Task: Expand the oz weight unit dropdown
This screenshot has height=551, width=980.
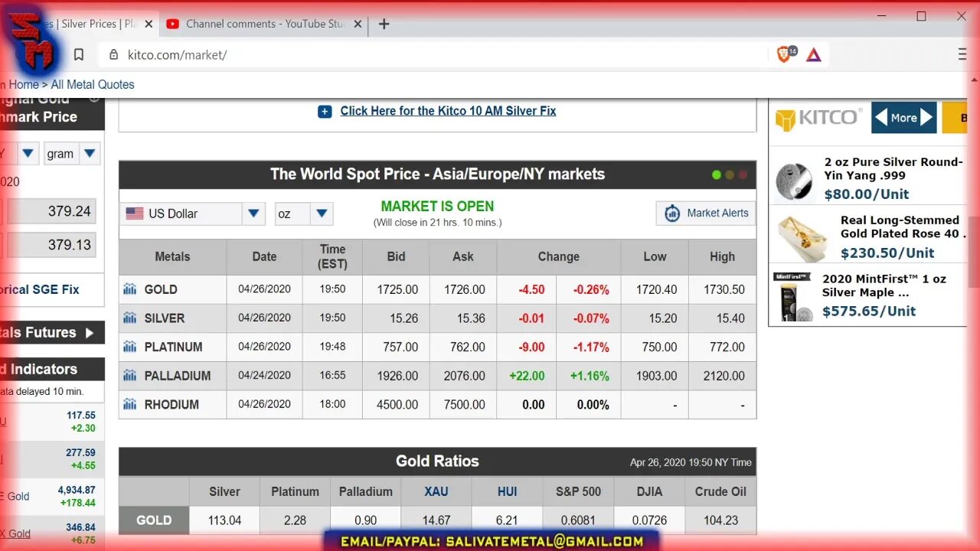Action: coord(322,214)
